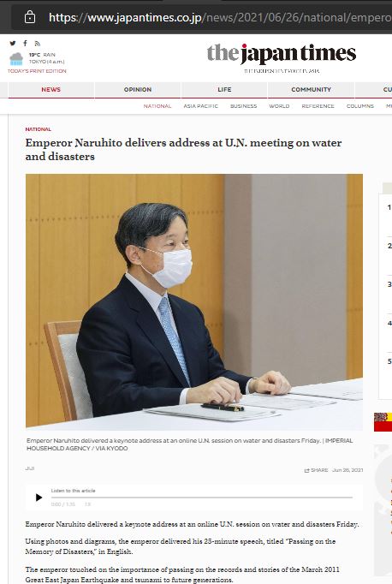Open the OPINION menu tab
Viewport: 392px width, 584px height.
(138, 89)
